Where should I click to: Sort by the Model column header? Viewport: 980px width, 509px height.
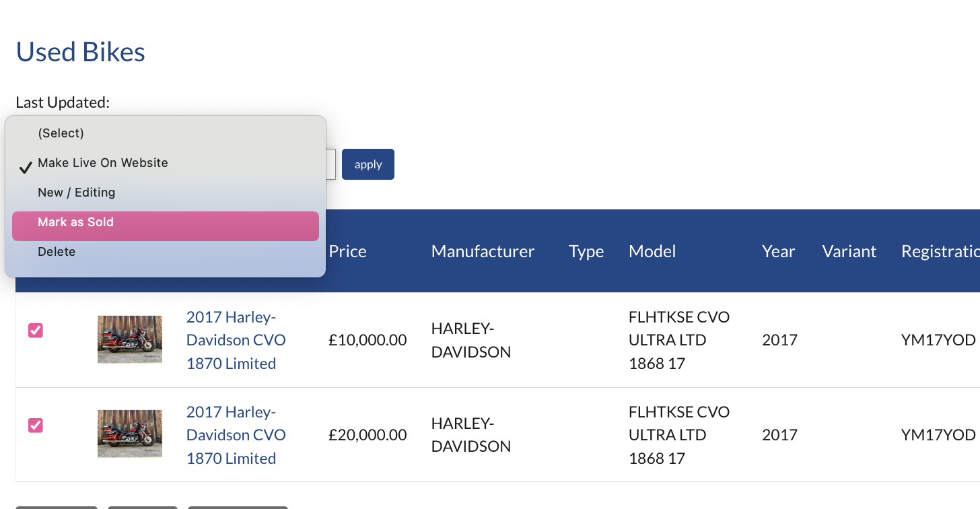click(x=652, y=252)
